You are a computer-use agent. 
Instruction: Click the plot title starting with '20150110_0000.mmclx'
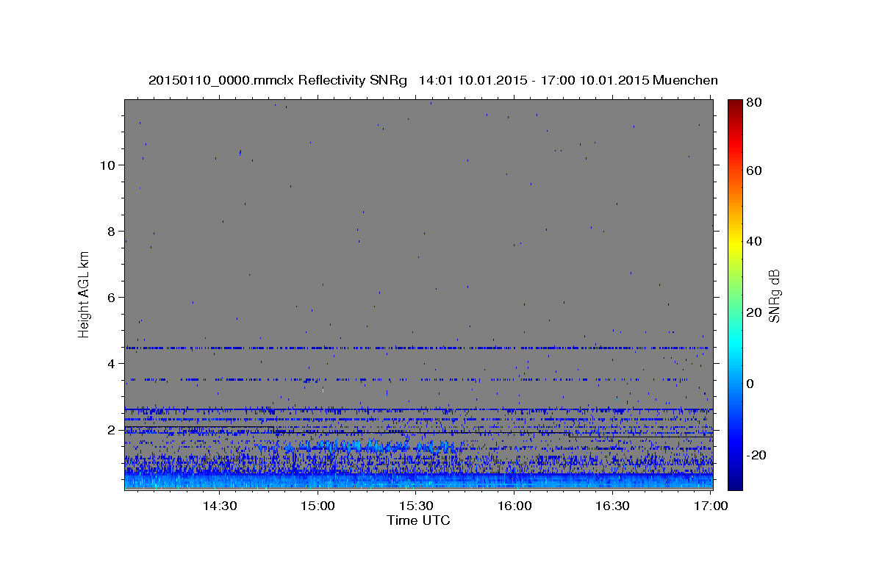[433, 80]
